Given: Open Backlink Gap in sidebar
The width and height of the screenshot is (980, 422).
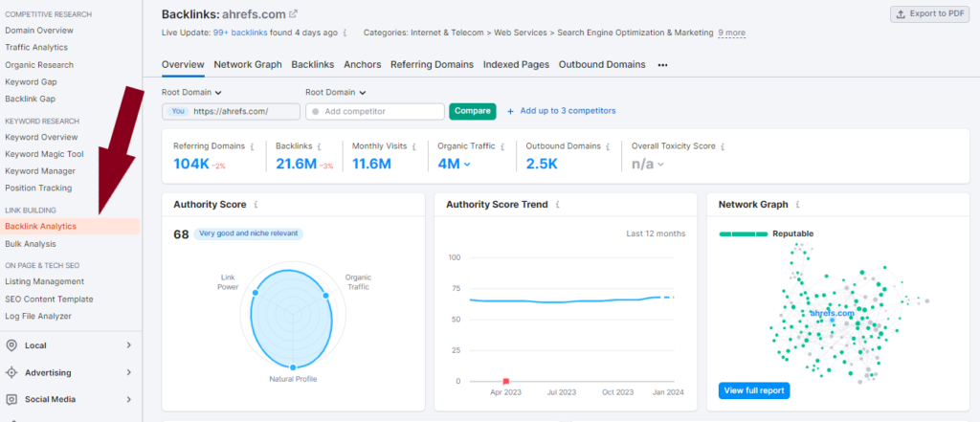Looking at the screenshot, I should (30, 99).
